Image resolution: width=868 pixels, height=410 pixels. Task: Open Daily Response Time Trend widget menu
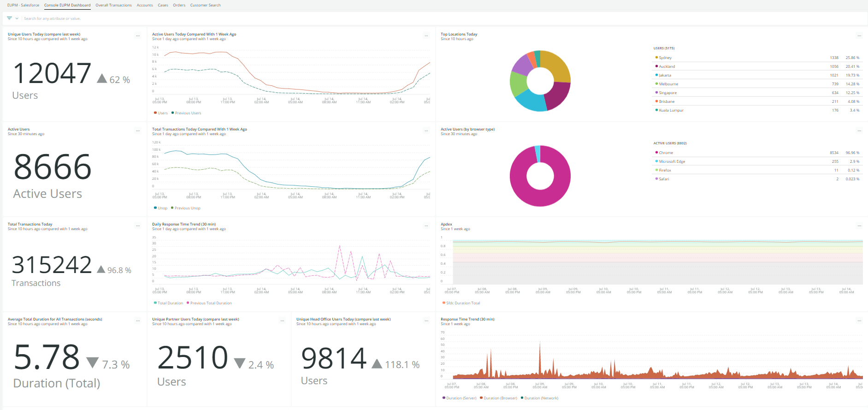(x=426, y=226)
